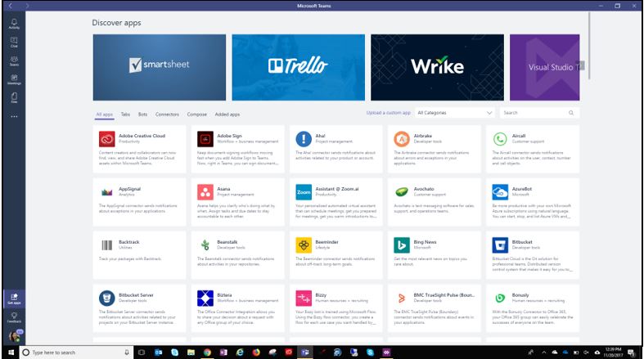
Task: Open Meetings in the left sidebar
Action: coord(14,79)
